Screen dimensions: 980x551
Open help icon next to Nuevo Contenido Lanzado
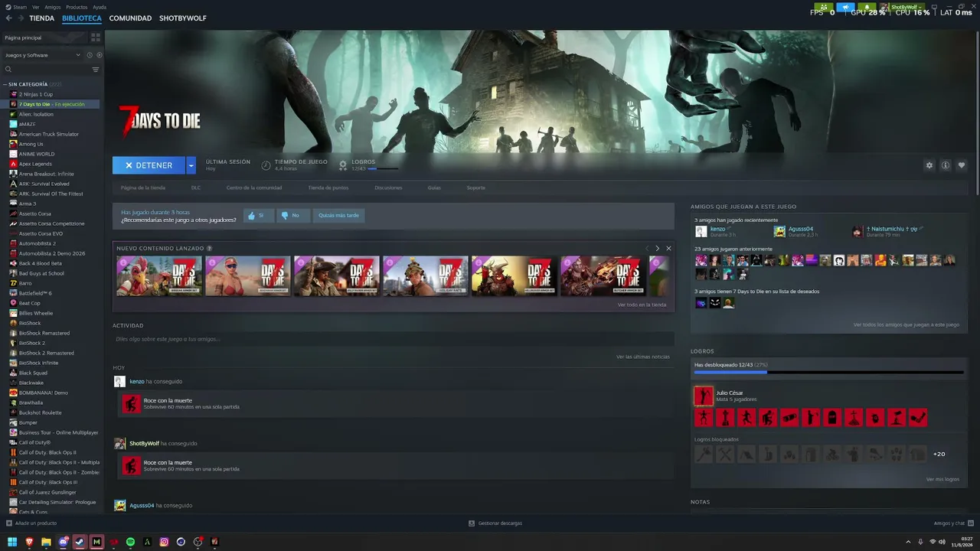pos(209,249)
